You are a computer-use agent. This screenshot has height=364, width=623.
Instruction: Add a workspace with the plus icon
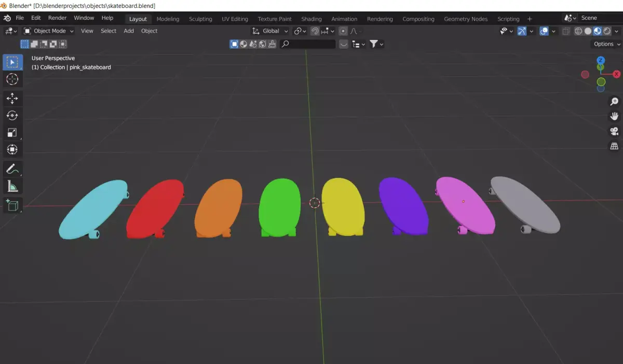(x=530, y=19)
